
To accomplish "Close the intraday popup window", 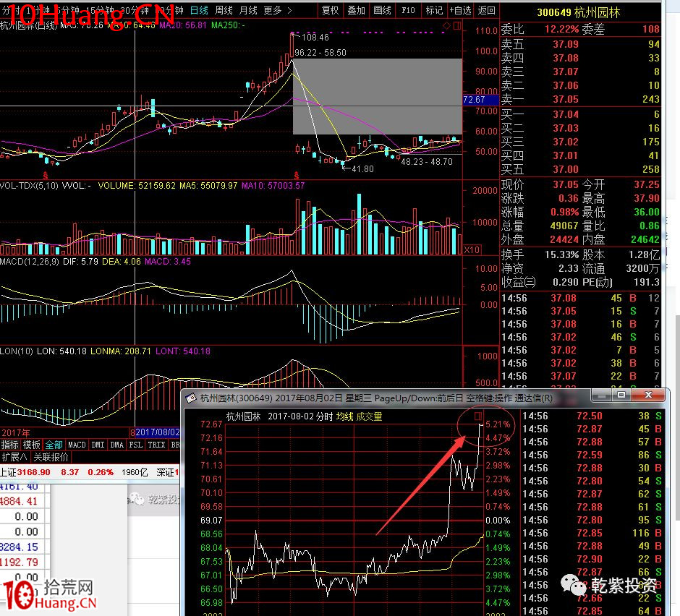I will tap(648, 395).
